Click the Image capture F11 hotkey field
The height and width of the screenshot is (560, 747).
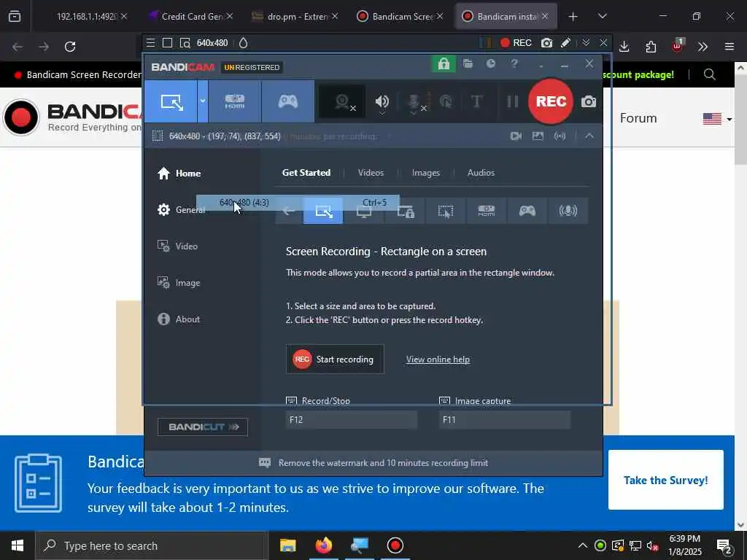point(505,419)
